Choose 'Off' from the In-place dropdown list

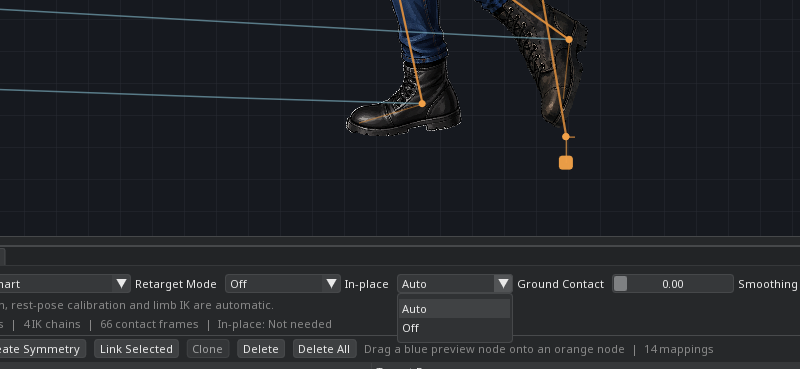tap(455, 328)
